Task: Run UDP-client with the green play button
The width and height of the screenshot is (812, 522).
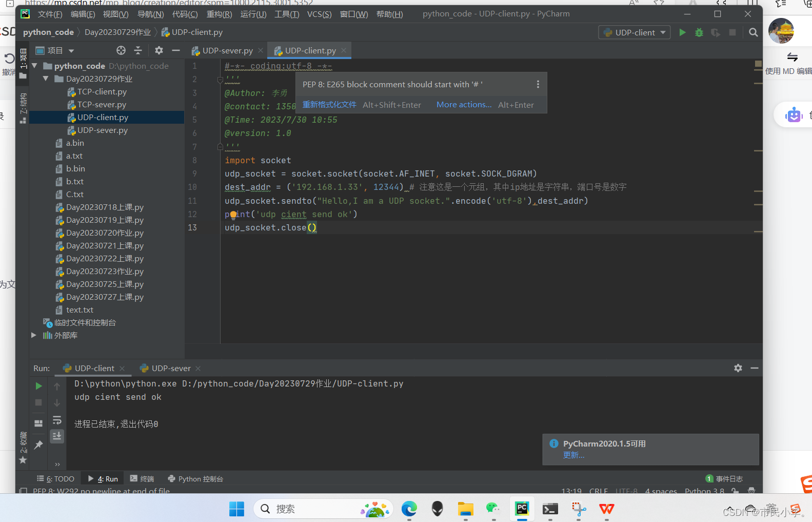Action: click(682, 32)
